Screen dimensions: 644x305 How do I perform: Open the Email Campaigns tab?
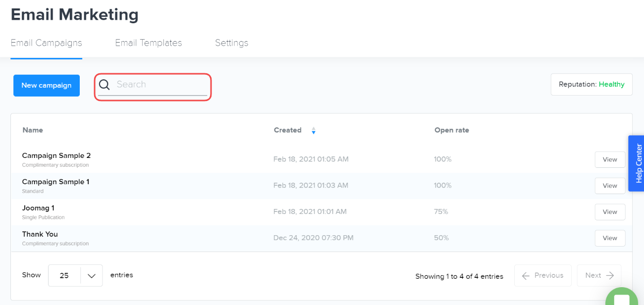point(46,43)
